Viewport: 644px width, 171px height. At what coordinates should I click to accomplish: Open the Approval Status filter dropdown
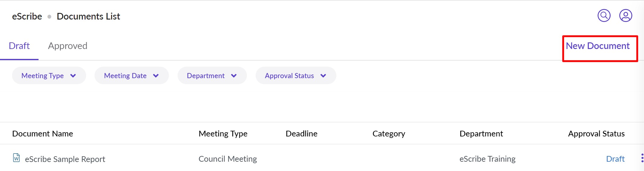[x=296, y=76]
